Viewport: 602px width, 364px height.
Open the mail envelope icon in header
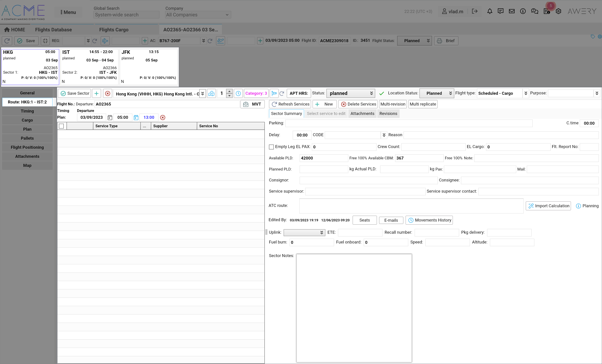click(x=512, y=11)
